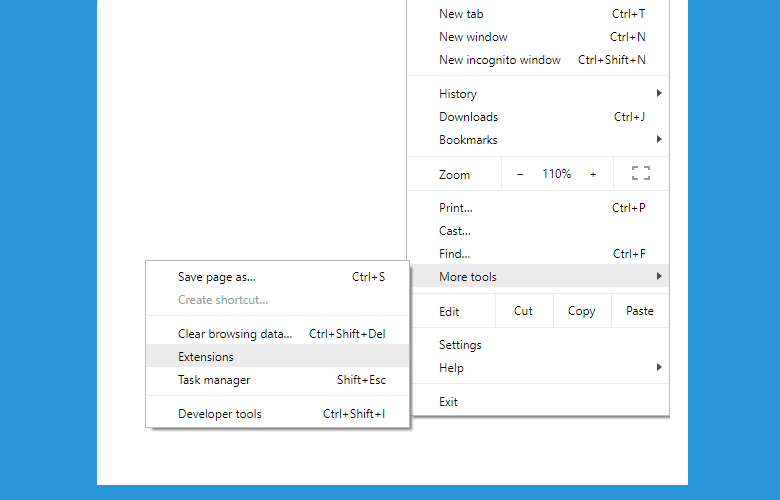Screen dimensions: 780x500
Task: Open Find... in menu
Action: (538, 254)
